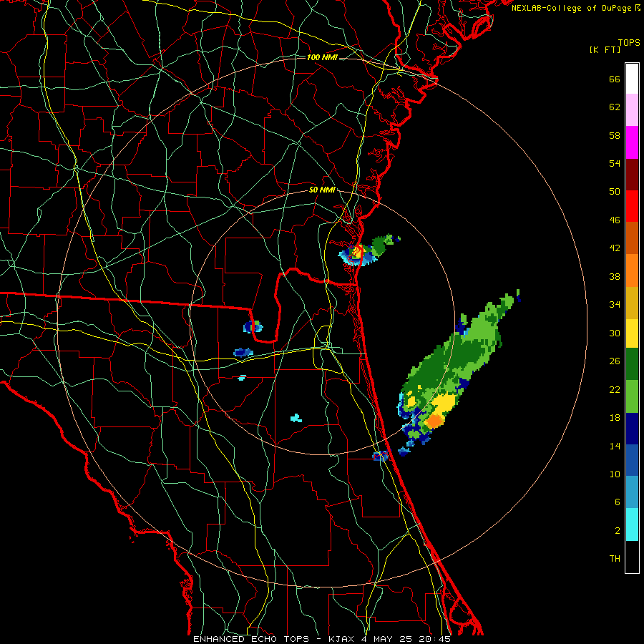Viewport: 644px width, 644px height.
Task: Click the blue echo on the westbound interstate
Action: point(243,352)
